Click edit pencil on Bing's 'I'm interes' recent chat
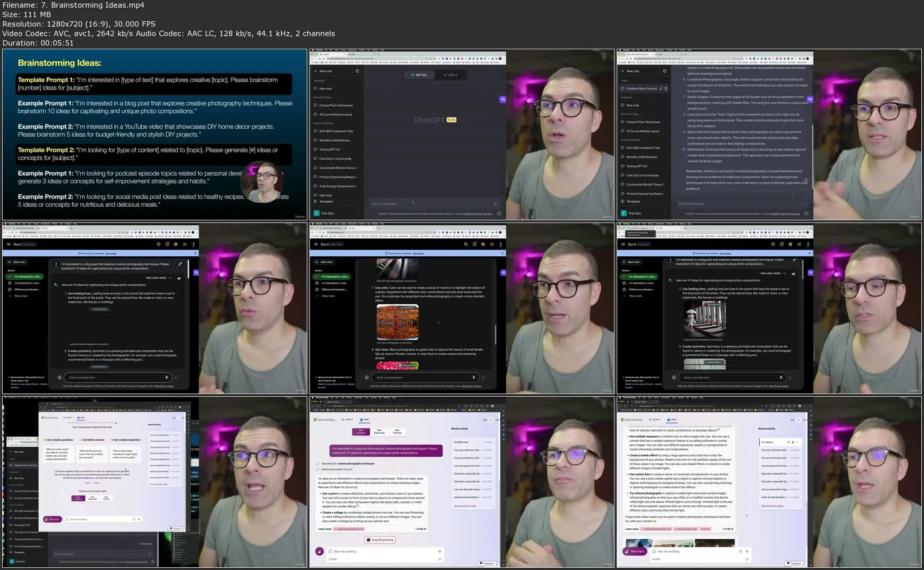This screenshot has width=924, height=570. click(x=788, y=442)
